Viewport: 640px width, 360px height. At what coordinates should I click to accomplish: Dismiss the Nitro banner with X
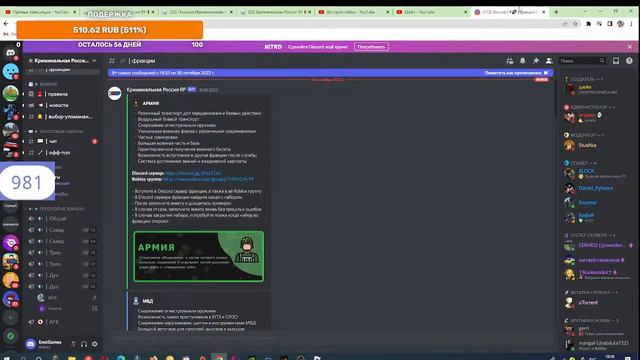point(629,47)
